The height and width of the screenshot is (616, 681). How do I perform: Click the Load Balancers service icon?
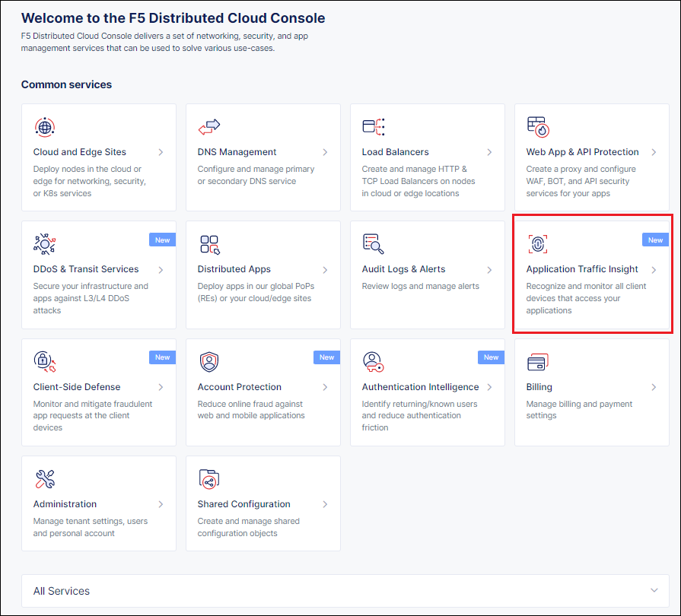(373, 127)
